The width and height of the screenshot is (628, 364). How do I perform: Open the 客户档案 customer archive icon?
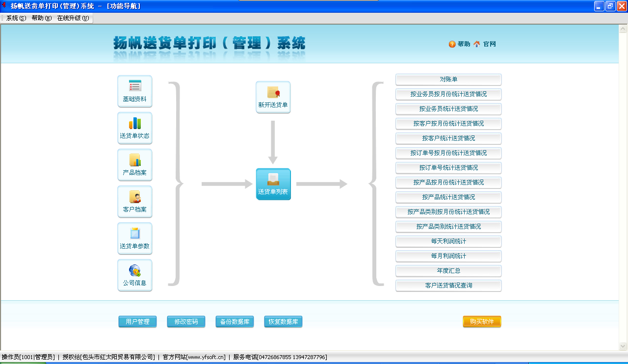point(135,202)
